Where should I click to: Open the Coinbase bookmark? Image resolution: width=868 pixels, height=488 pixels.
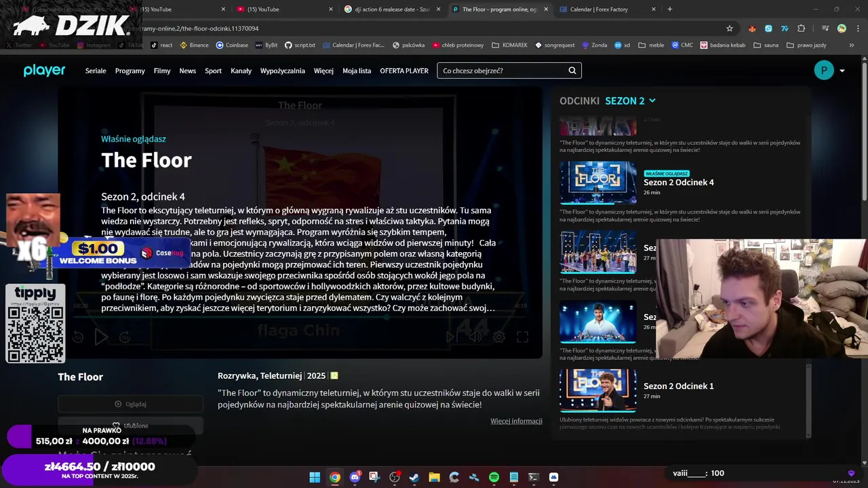click(x=232, y=45)
